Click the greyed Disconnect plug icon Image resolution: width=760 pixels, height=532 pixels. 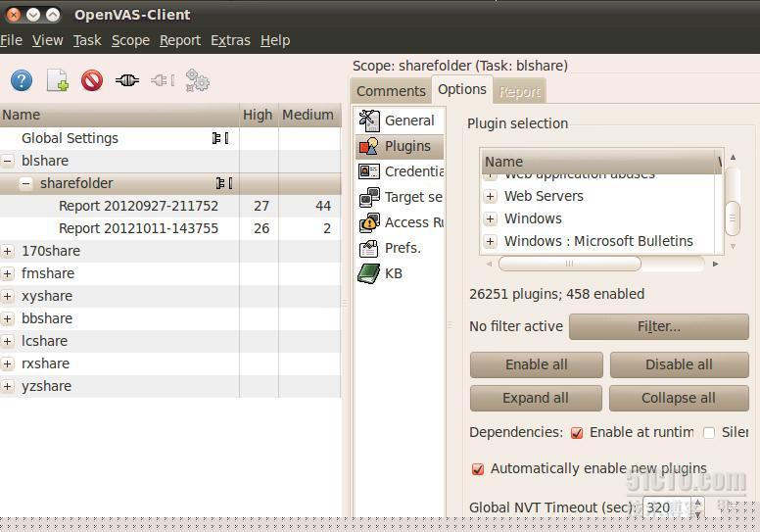163,80
